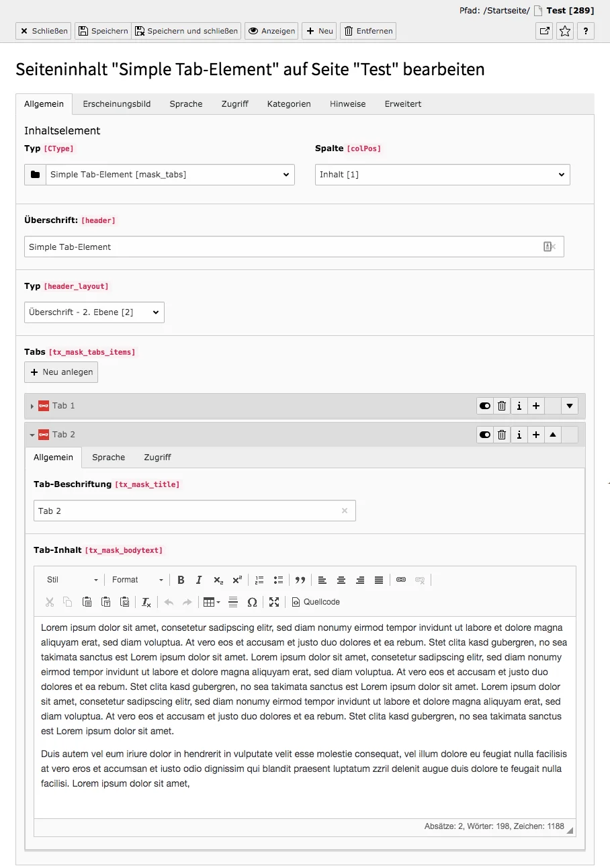Open the table insertion tool in the editor

[x=209, y=602]
